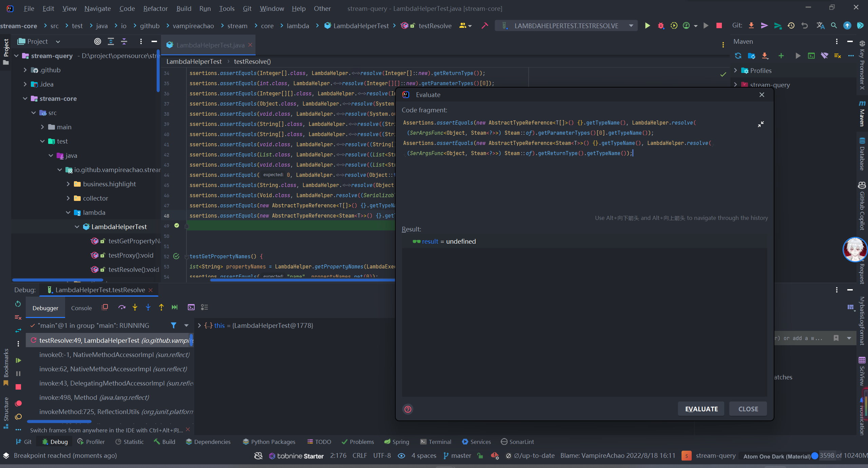Open the Refactor menu
This screenshot has height=468, width=868.
pos(155,8)
